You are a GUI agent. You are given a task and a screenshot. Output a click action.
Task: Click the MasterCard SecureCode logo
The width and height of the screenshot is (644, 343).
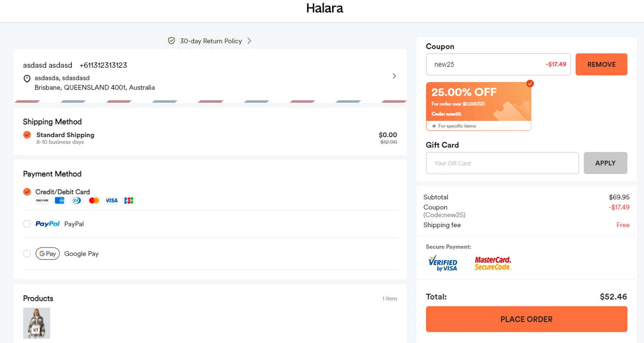[493, 263]
